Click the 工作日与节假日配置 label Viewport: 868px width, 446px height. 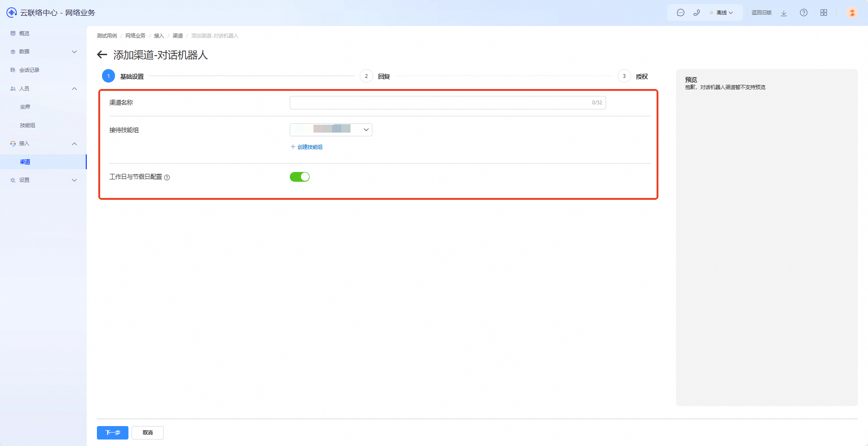(136, 177)
